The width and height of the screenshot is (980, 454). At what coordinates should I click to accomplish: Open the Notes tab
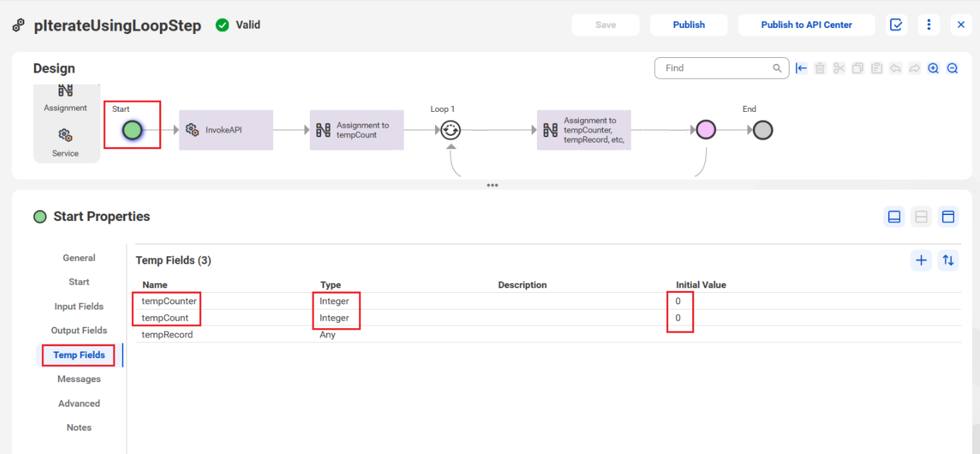[x=79, y=427]
